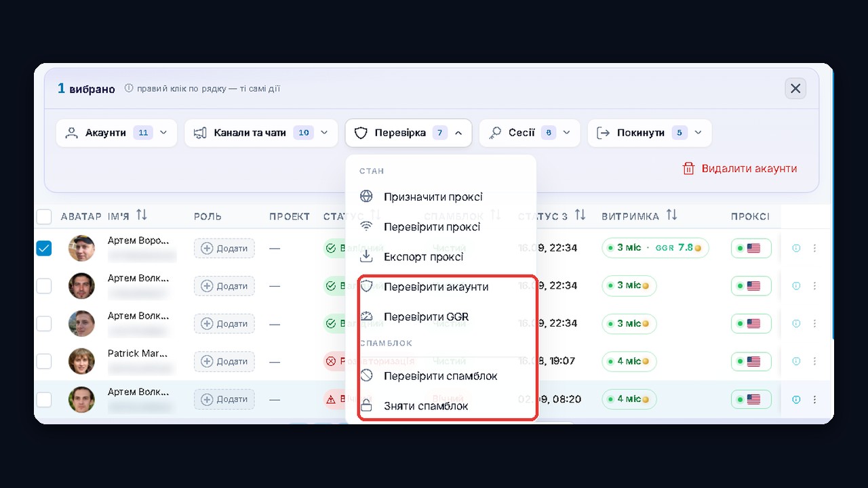Open three-dot menu in Patrick Mar... row

pyautogui.click(x=814, y=362)
